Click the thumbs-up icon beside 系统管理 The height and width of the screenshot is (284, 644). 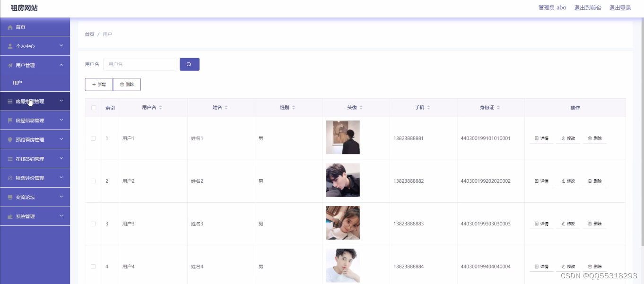click(x=10, y=216)
